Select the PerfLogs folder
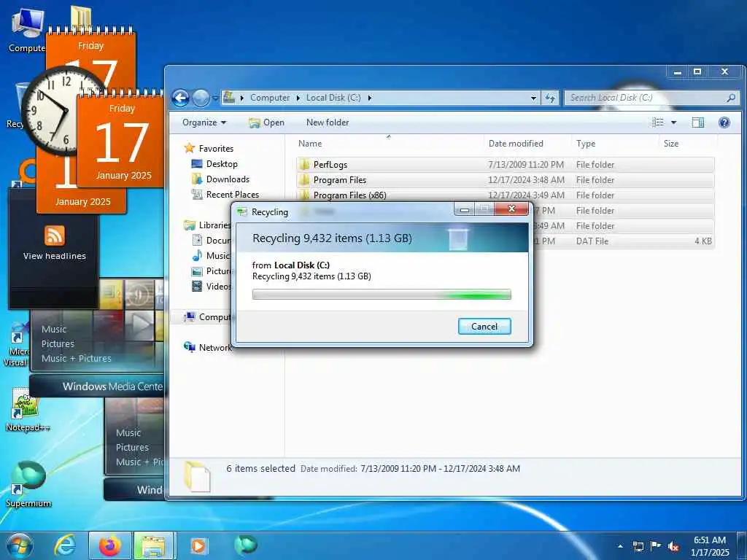 point(505,165)
